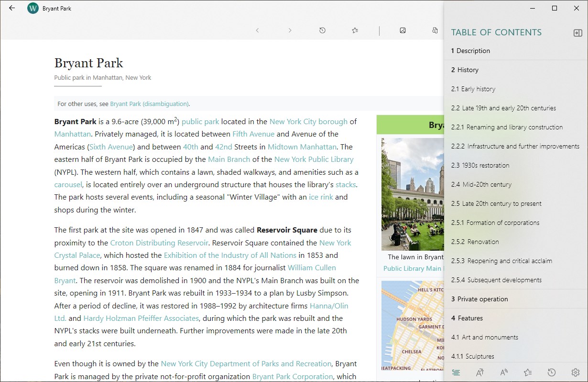Click the Bryant Park article heading

88,63
